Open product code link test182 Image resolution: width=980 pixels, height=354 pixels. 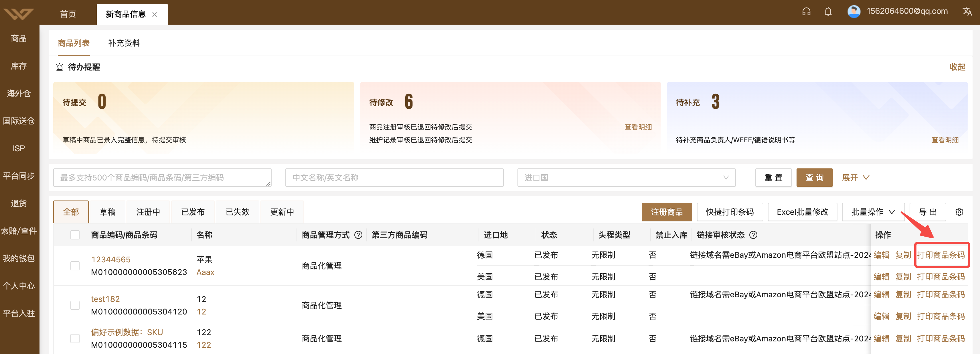coord(105,299)
